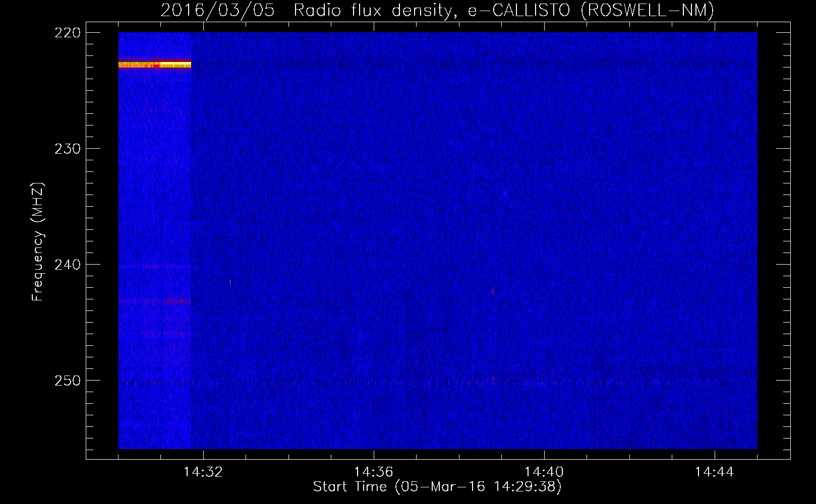Click the 14:36 time tick label
Screen dimensions: 816x504
(x=373, y=472)
